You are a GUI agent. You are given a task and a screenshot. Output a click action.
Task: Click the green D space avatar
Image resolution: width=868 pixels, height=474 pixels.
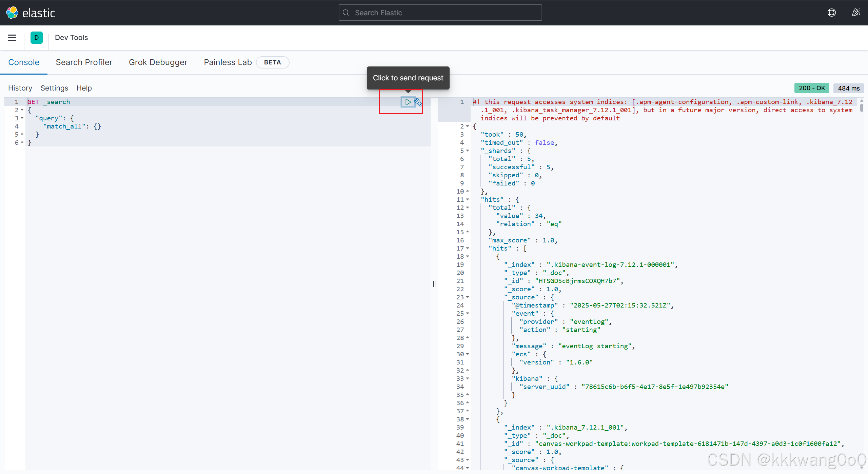(37, 38)
